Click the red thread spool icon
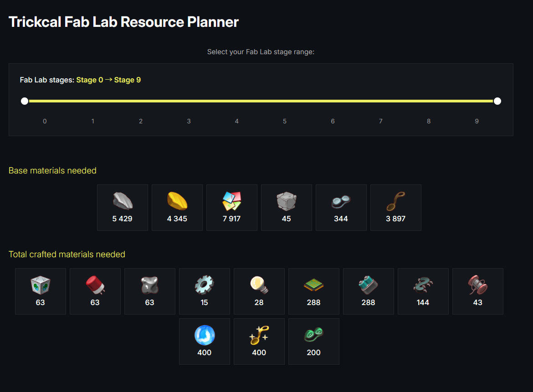Viewport: 533px width, 392px height. pos(477,285)
